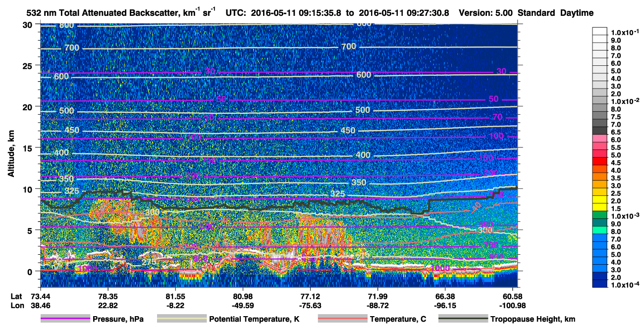Click longitude value -75.63
644x330 pixels.
(x=310, y=305)
